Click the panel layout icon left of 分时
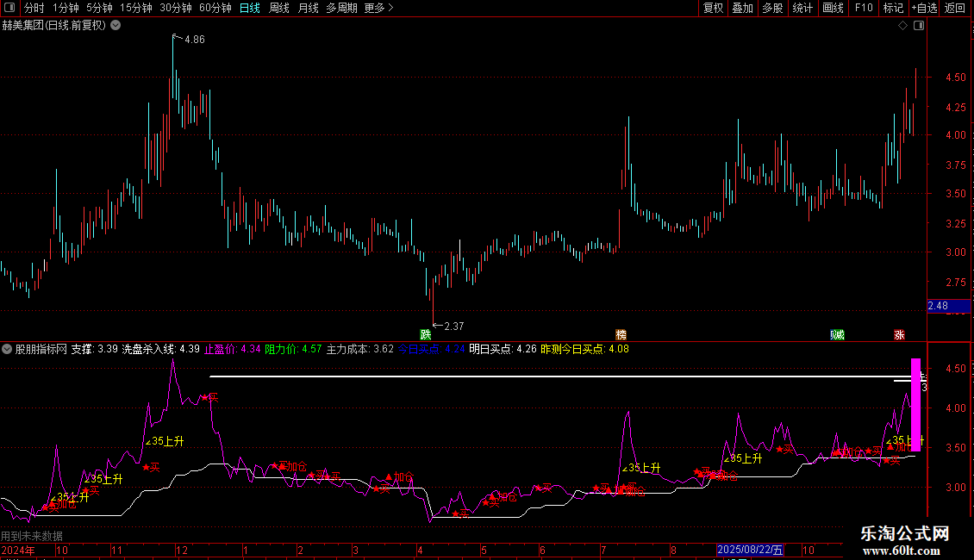 tap(9, 8)
